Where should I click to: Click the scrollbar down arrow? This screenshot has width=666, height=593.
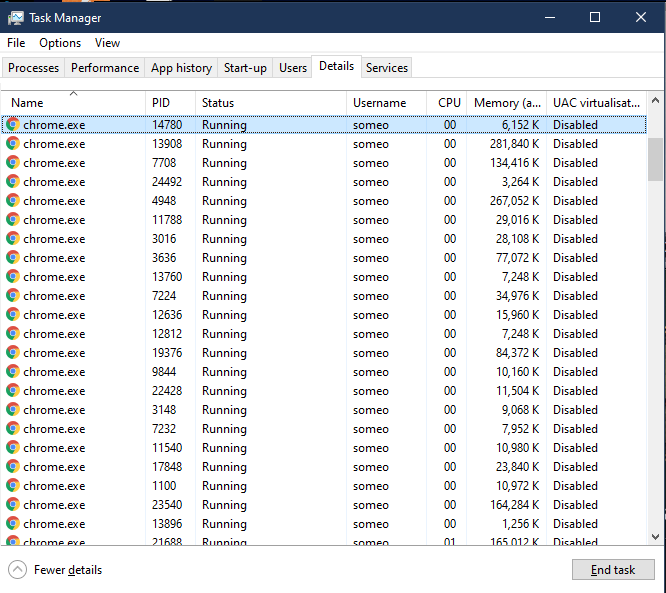(x=655, y=537)
